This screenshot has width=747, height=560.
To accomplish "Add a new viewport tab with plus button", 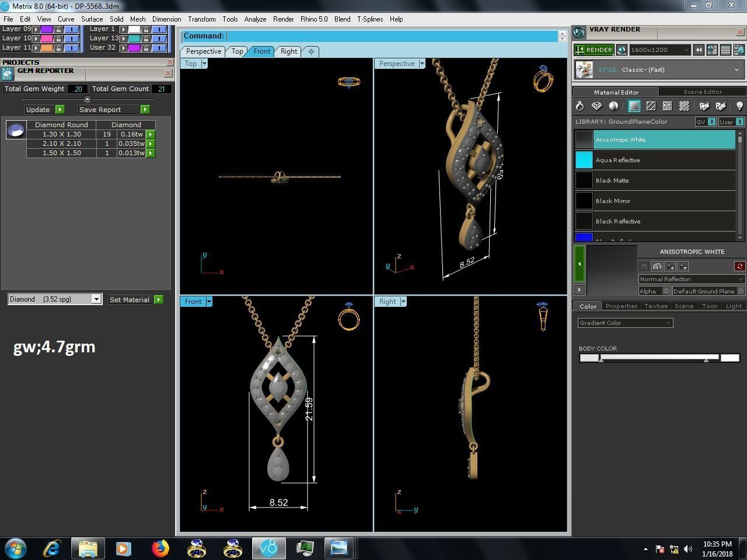I will [x=311, y=51].
